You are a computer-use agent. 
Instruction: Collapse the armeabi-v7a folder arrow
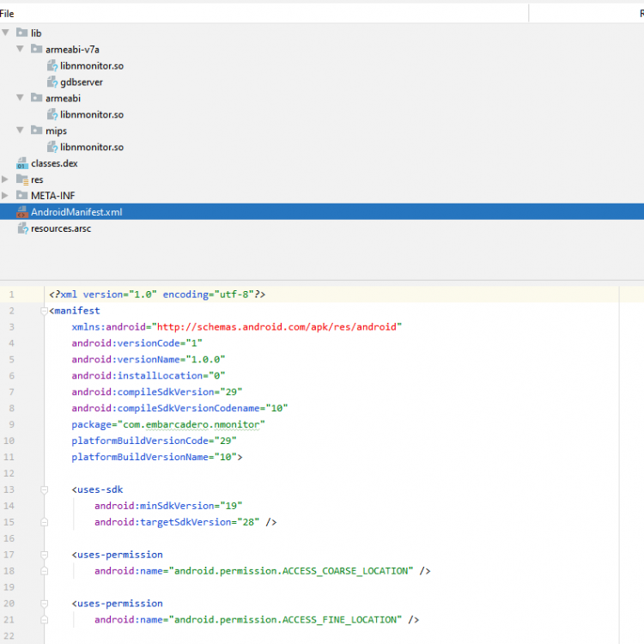coord(20,49)
